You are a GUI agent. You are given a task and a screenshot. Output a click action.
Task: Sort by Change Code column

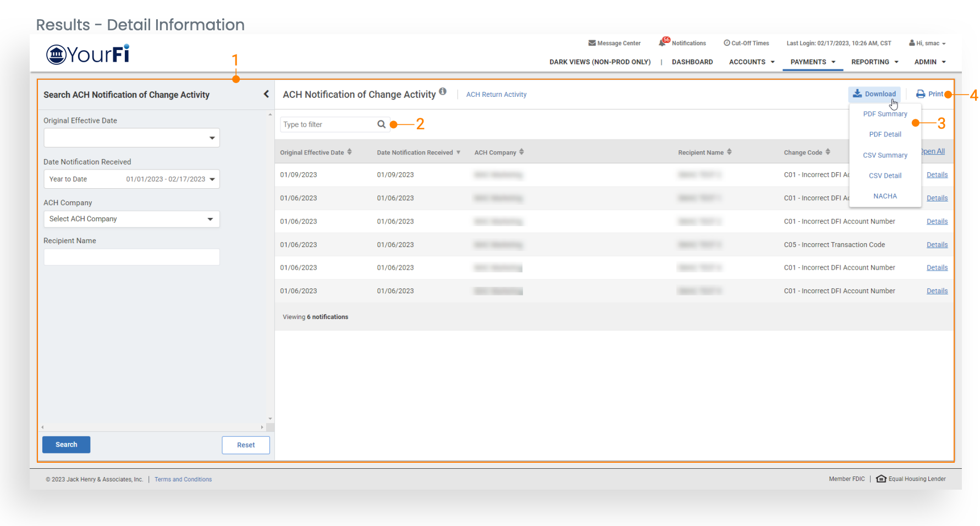828,152
